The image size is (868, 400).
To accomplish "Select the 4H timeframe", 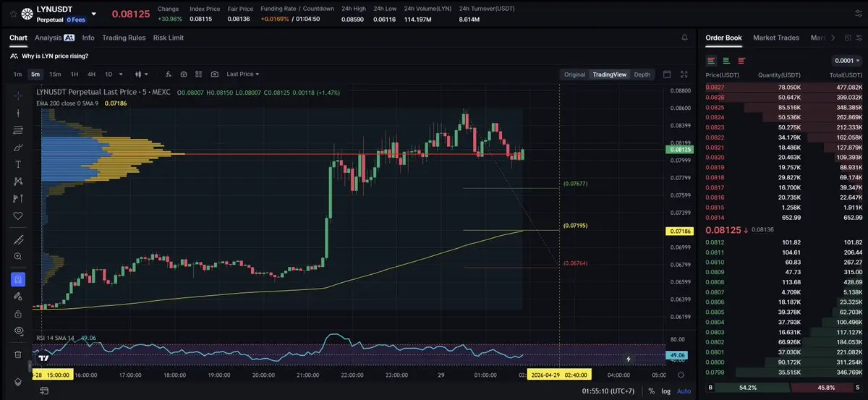I will pyautogui.click(x=91, y=74).
